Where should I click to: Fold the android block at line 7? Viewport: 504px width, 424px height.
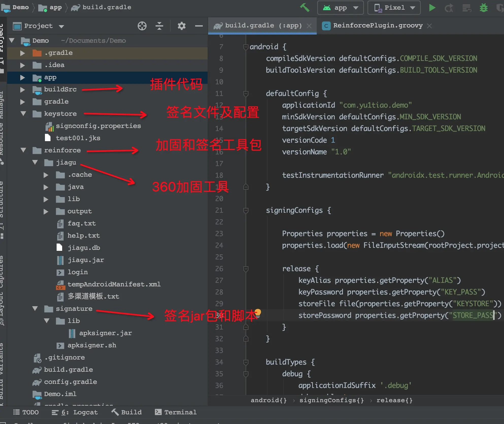pos(245,47)
